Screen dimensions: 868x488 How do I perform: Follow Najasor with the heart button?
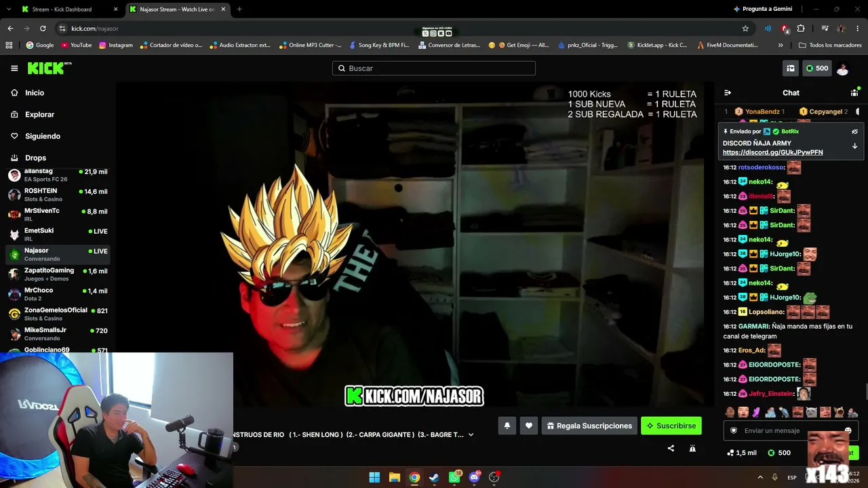529,426
